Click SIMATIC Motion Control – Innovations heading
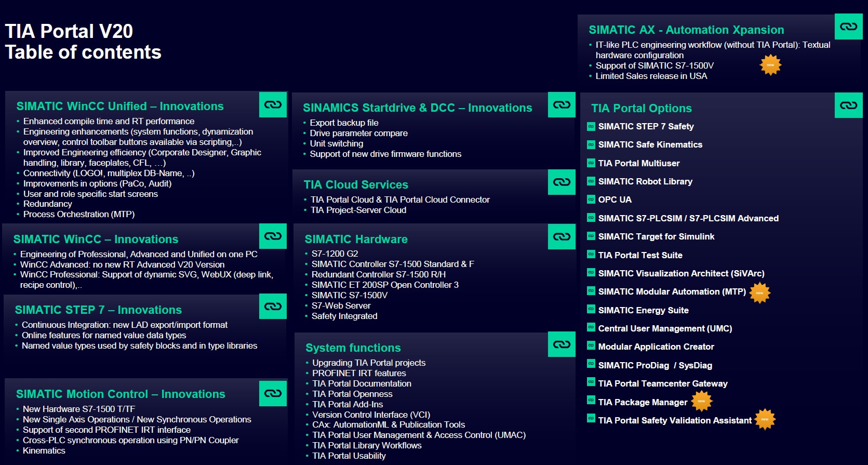 click(121, 394)
